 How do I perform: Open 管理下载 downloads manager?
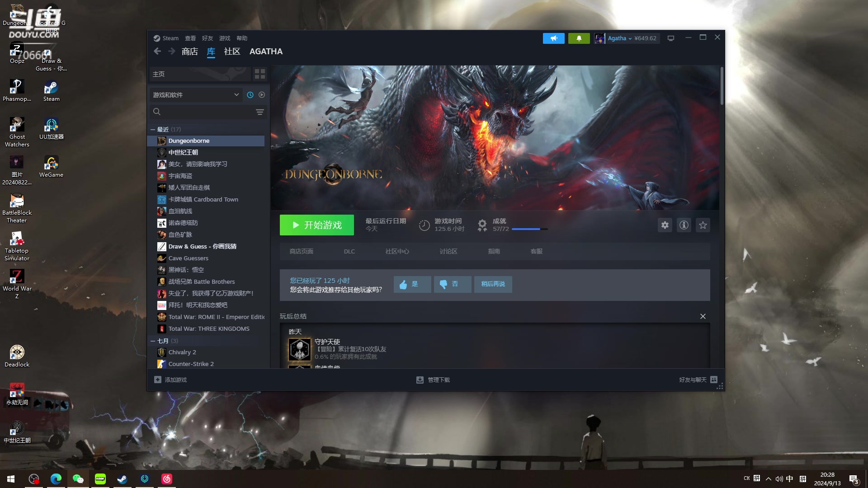(433, 380)
